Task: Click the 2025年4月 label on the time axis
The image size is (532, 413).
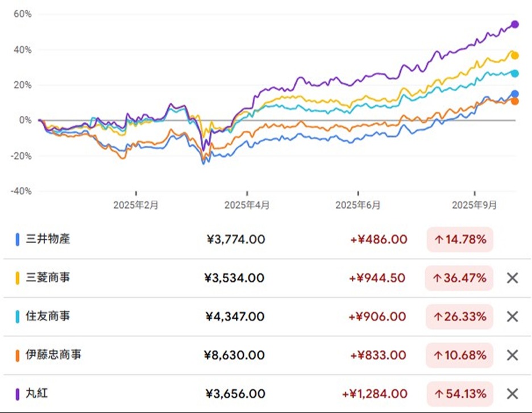Action: point(247,205)
